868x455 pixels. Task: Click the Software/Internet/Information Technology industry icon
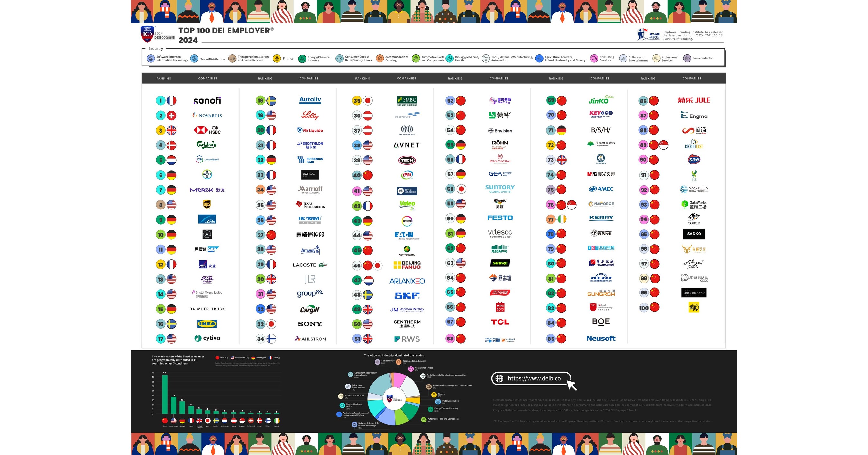(x=151, y=59)
